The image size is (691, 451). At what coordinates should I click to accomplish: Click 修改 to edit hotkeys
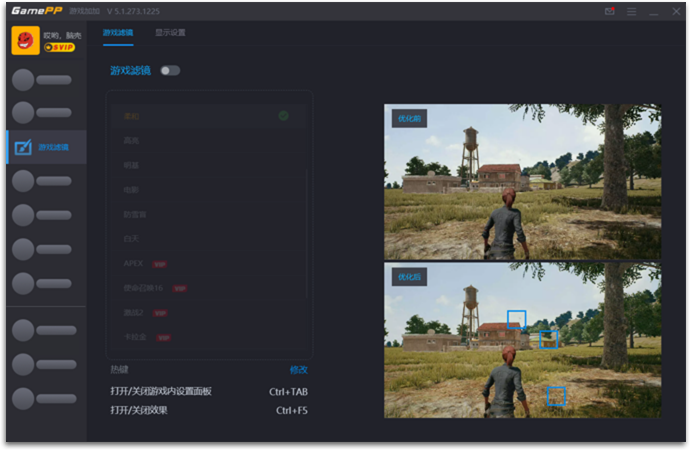pos(298,370)
